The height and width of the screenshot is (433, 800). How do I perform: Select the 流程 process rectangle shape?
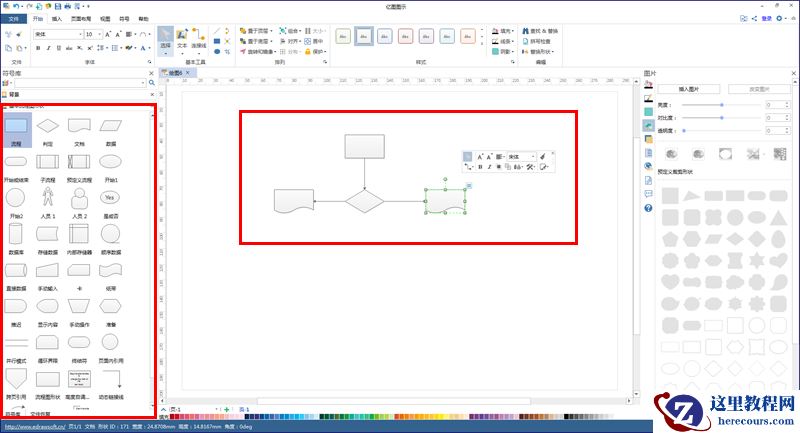16,125
